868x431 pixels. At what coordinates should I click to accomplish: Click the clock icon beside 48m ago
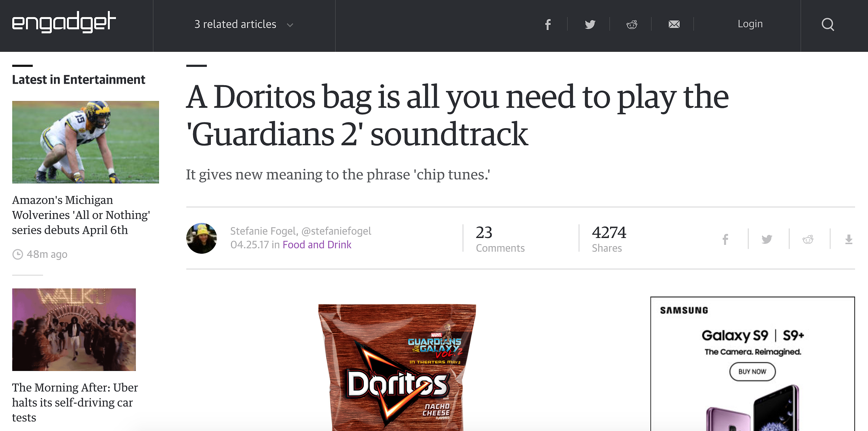pyautogui.click(x=18, y=255)
